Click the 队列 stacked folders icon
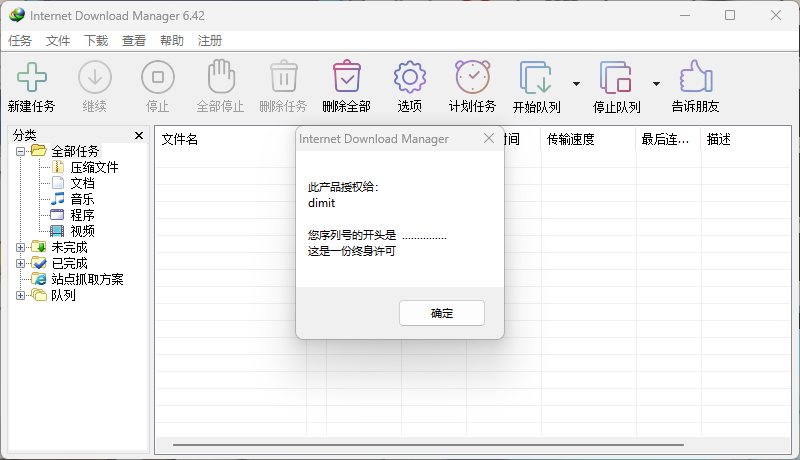Screen dimensions: 800x460 click(39, 295)
